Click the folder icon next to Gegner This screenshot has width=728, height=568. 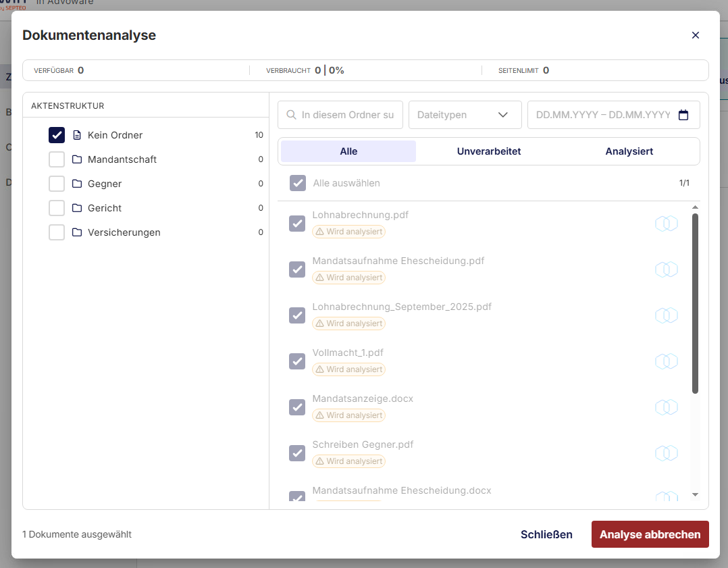click(77, 184)
